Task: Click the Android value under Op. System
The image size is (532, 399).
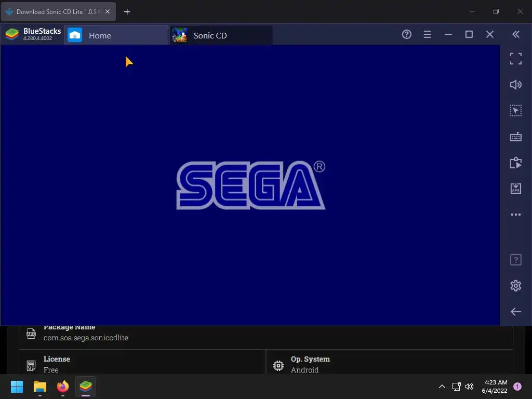Action: click(x=304, y=370)
